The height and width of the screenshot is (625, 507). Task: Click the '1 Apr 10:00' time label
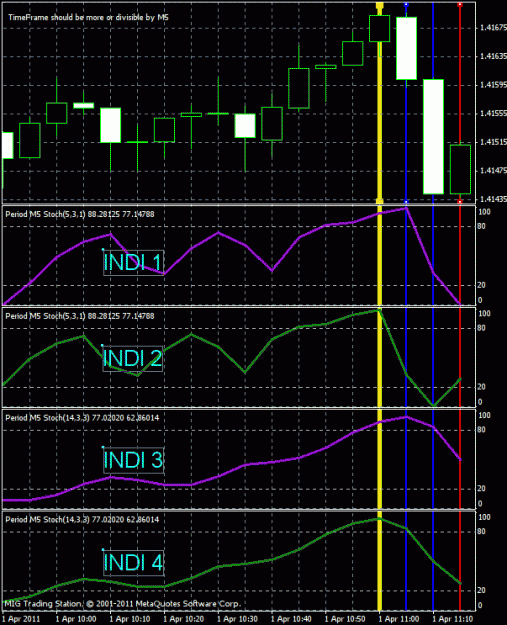coord(76,619)
